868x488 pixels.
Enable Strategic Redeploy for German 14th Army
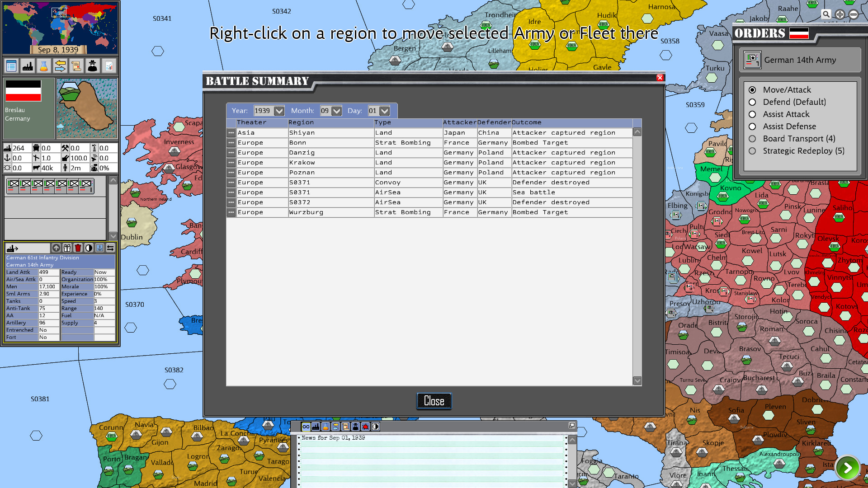click(752, 151)
